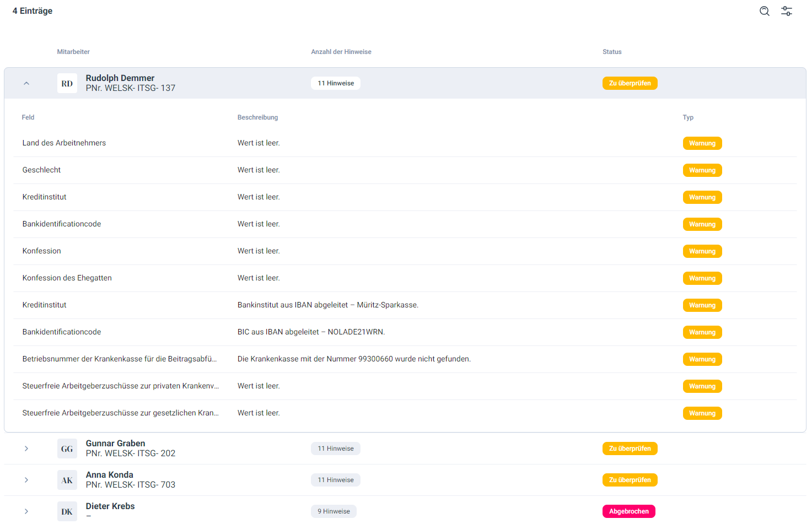Click Rudolph Demmer's 11 Hinweise badge

pyautogui.click(x=335, y=83)
